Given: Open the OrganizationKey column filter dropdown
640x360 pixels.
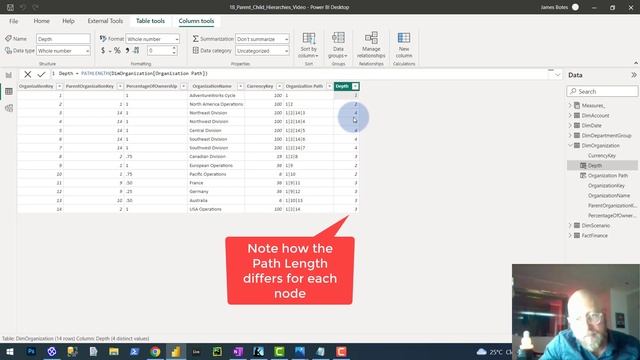Looking at the screenshot, I should point(59,86).
